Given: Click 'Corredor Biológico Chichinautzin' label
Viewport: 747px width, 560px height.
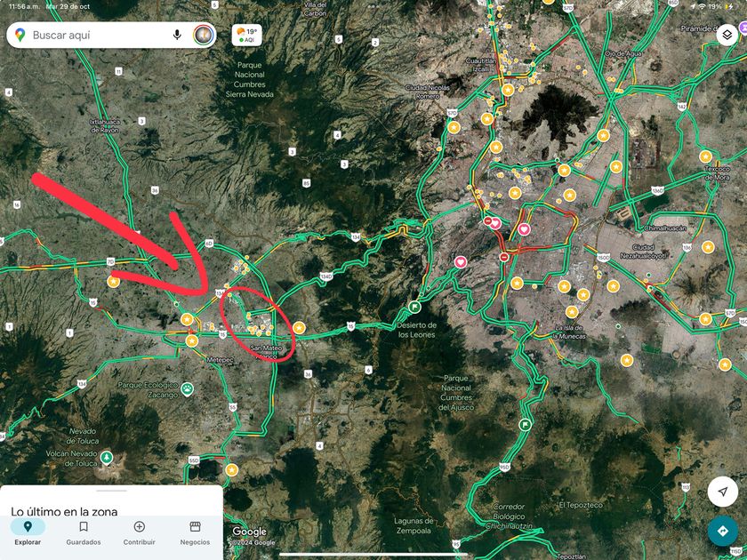Looking at the screenshot, I should coord(509,516).
